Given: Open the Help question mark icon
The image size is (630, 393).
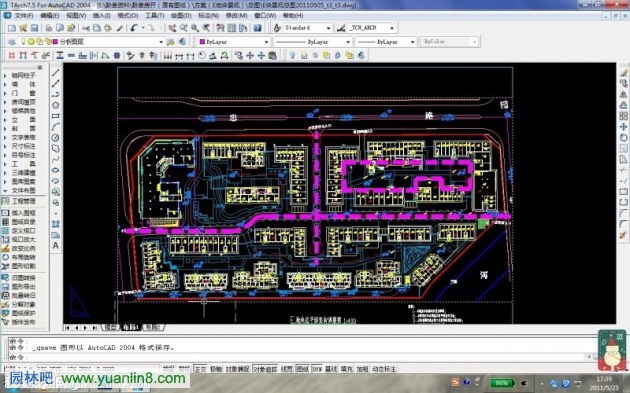Looking at the screenshot, I should tap(258, 28).
